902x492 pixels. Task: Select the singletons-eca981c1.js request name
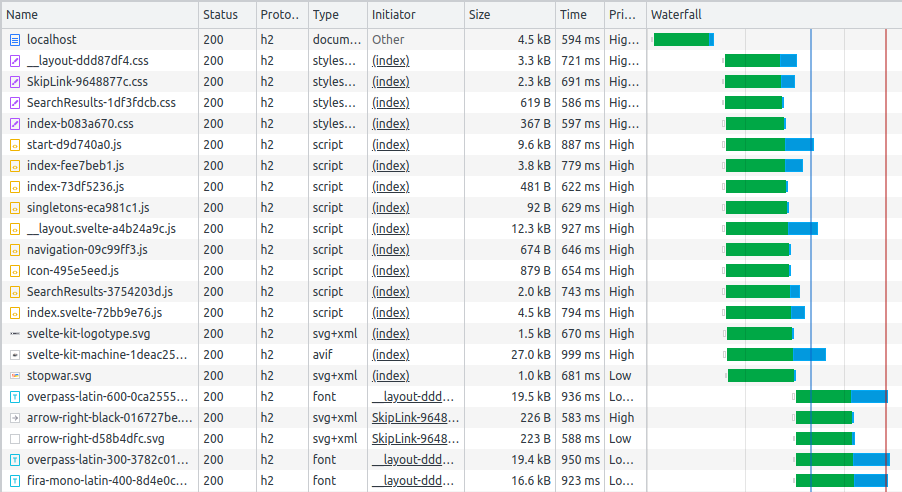point(88,208)
